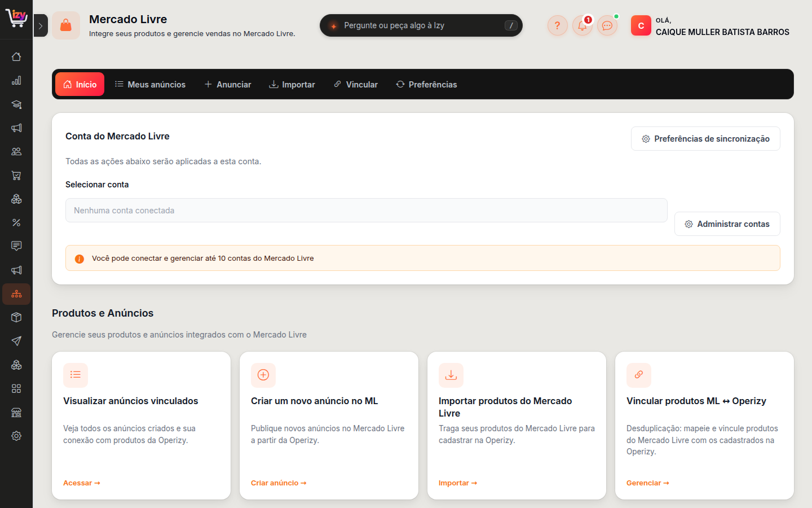Screen dimensions: 812x508
Task: Open the users icon in sidebar
Action: coord(16,151)
